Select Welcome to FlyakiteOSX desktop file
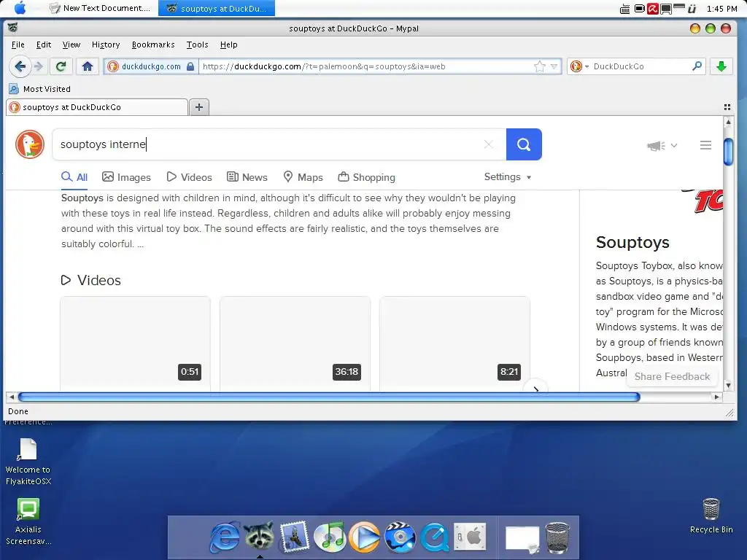 [x=28, y=462]
